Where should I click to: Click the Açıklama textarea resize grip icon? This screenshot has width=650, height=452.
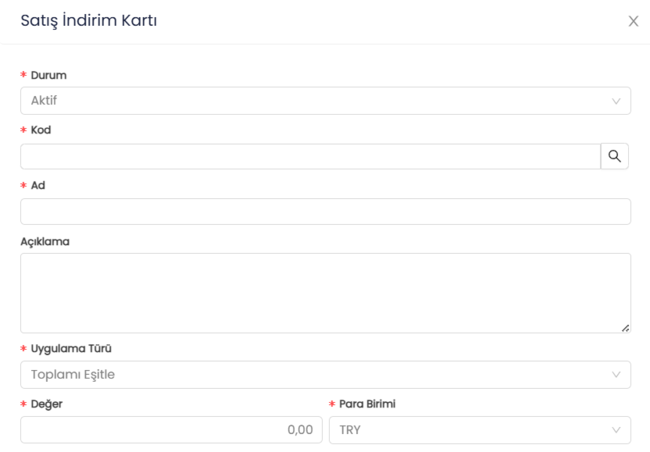(x=625, y=328)
